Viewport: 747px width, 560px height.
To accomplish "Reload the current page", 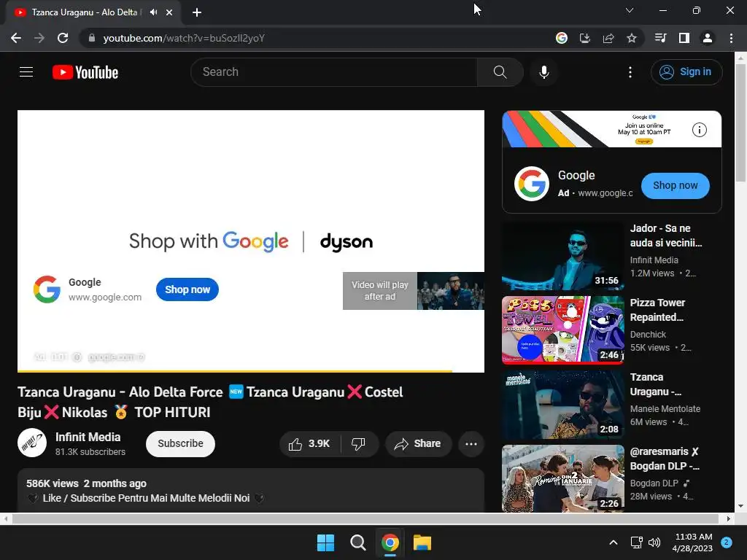I will coord(63,38).
